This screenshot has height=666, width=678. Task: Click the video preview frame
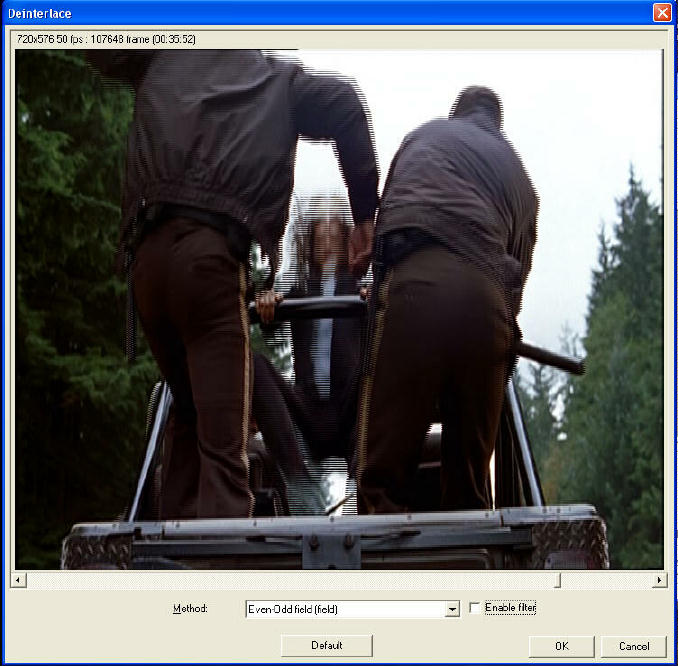(x=339, y=309)
